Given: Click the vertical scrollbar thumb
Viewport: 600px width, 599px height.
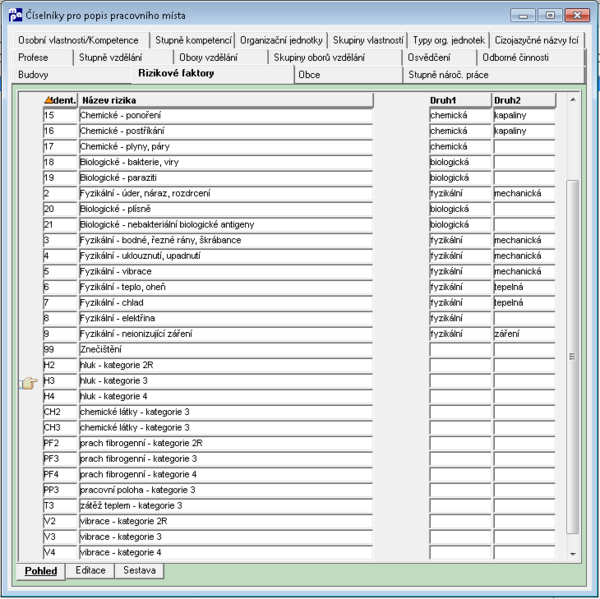Looking at the screenshot, I should point(573,356).
